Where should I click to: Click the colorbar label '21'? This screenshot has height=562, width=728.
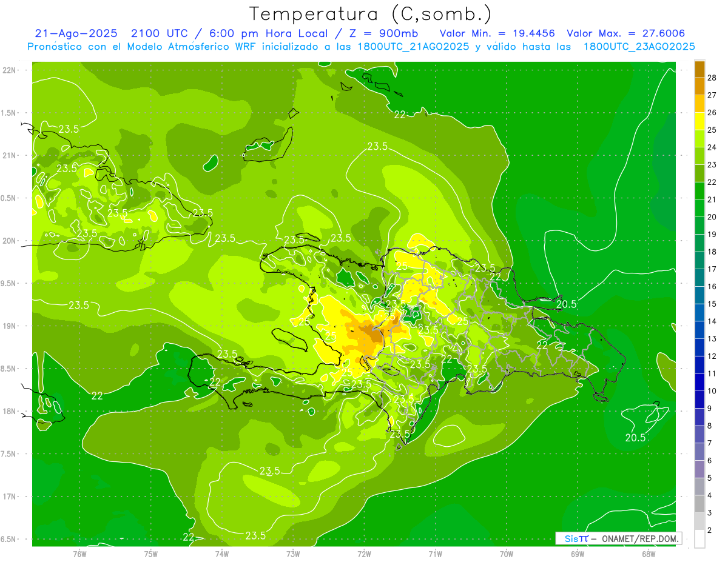(712, 199)
